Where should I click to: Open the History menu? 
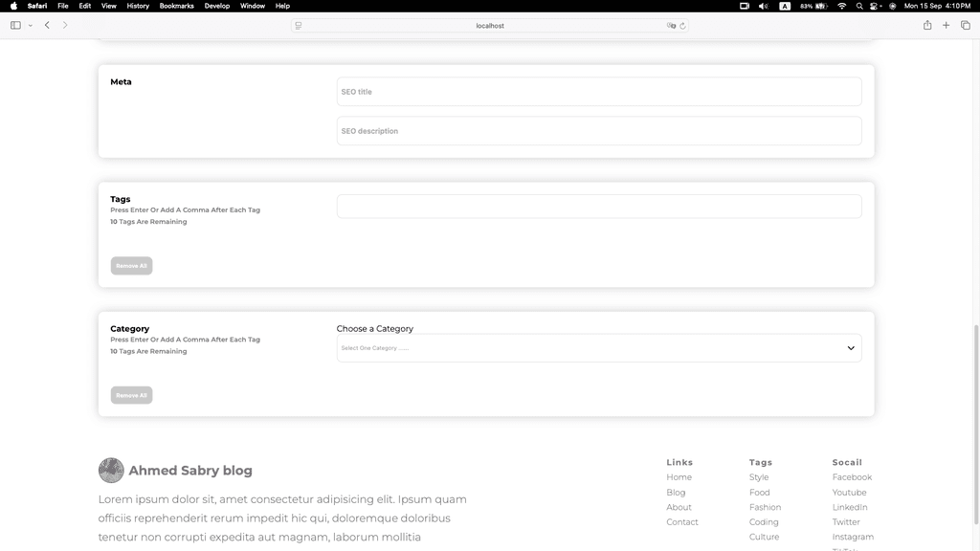click(138, 6)
